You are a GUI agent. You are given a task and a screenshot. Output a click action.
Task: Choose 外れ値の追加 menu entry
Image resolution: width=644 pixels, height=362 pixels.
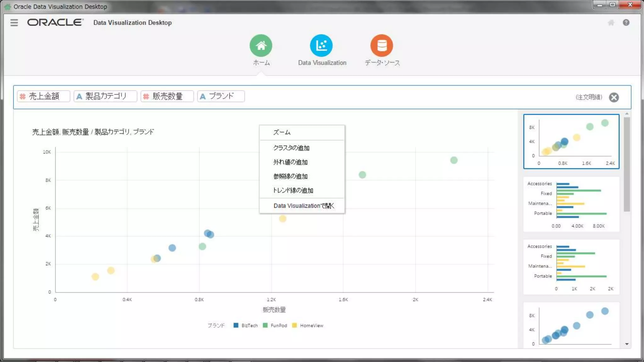pyautogui.click(x=290, y=162)
